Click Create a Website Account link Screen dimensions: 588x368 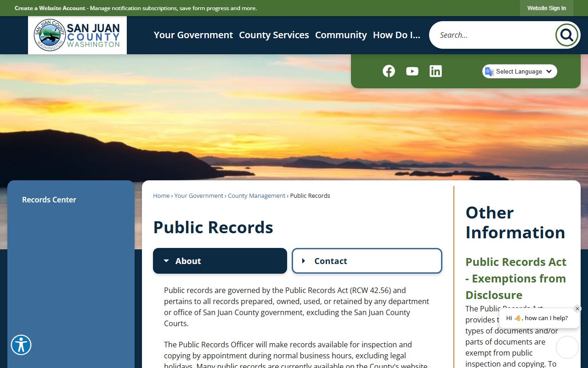(50, 8)
